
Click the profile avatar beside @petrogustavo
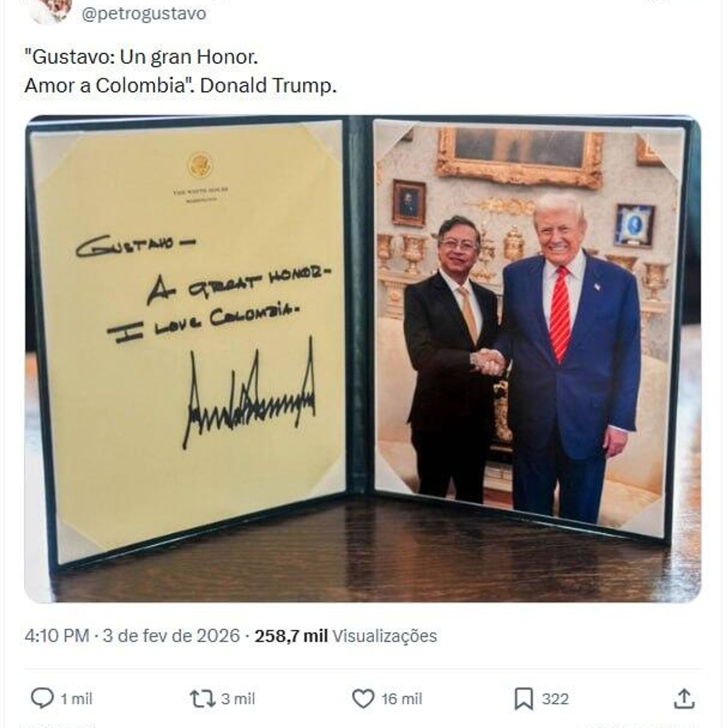tap(52, 11)
